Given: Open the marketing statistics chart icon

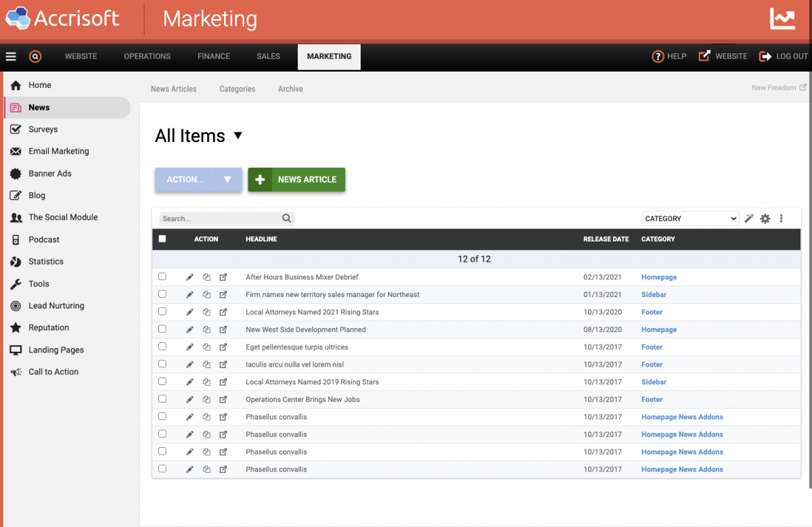Looking at the screenshot, I should tap(782, 19).
